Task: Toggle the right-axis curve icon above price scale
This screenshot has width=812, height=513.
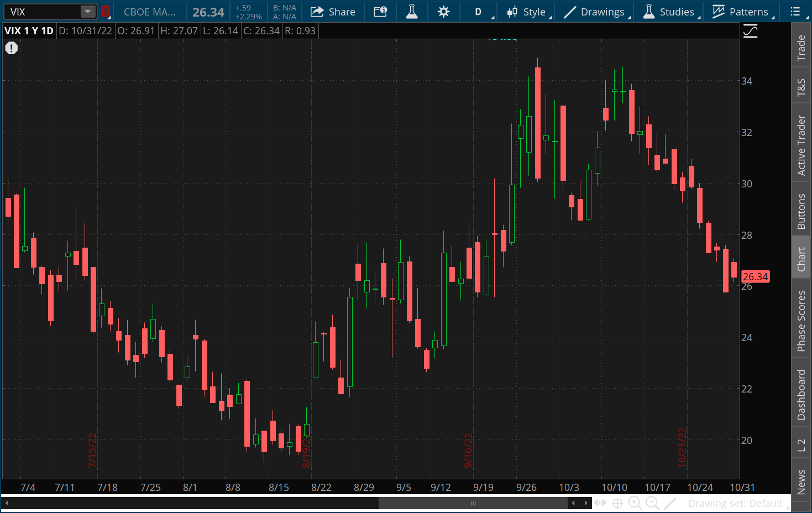Action: pyautogui.click(x=750, y=31)
